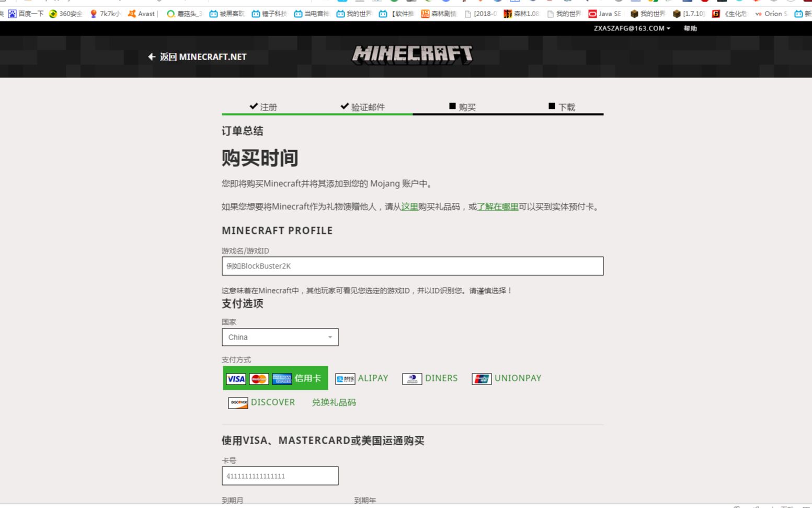
Task: Click the MINECRAFT PROFILE heading text
Action: tap(277, 230)
